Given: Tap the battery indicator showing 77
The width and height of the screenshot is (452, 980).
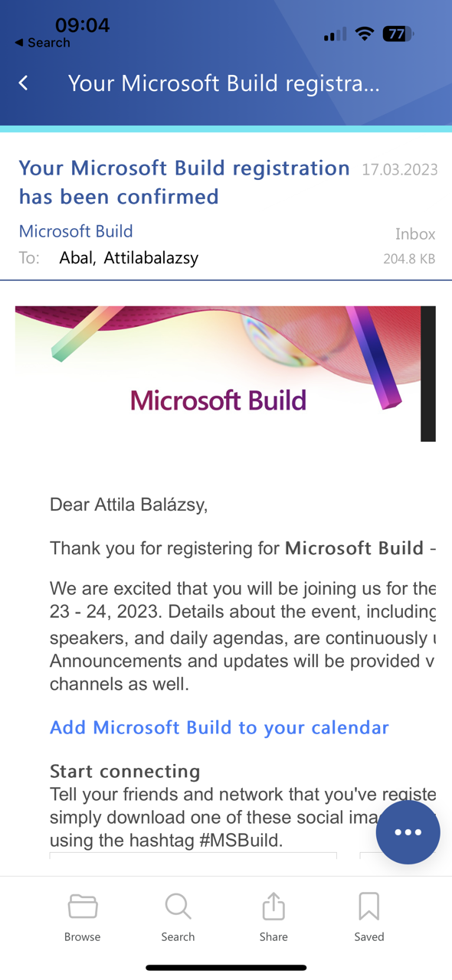Looking at the screenshot, I should (x=397, y=34).
